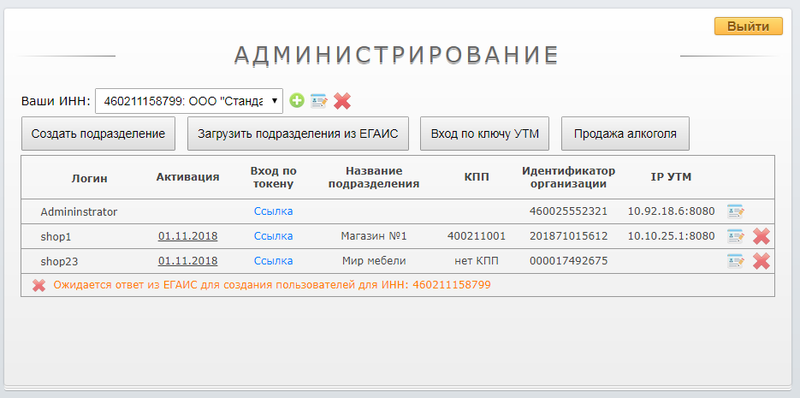Click Загрузить подразделения из ЕГАИС button
This screenshot has height=398, width=800.
click(x=298, y=134)
